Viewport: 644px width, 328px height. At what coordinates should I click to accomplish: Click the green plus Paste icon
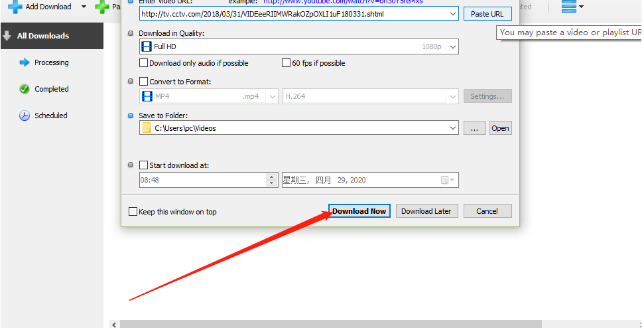tap(101, 7)
